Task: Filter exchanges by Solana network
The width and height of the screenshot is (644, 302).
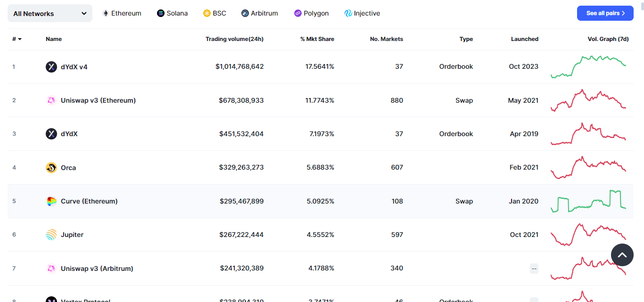Action: (x=173, y=13)
